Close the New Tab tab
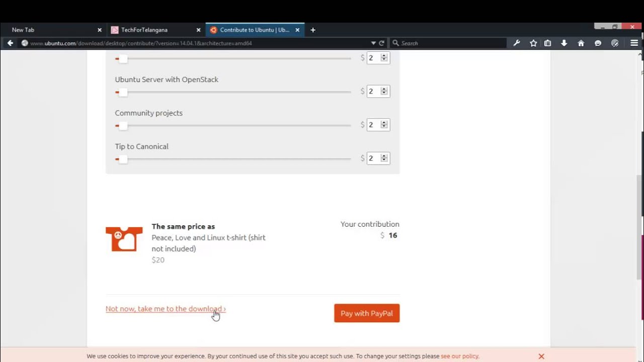Screen dimensions: 644x362 coord(99,30)
